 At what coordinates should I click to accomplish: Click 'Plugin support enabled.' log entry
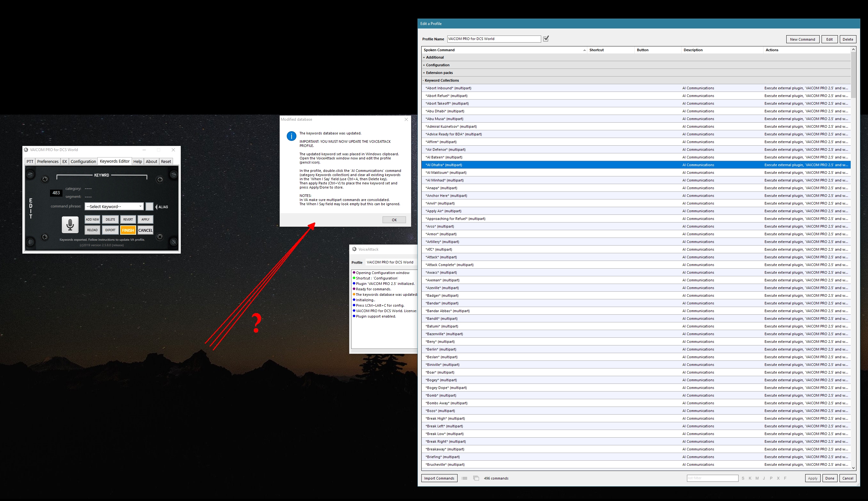376,316
